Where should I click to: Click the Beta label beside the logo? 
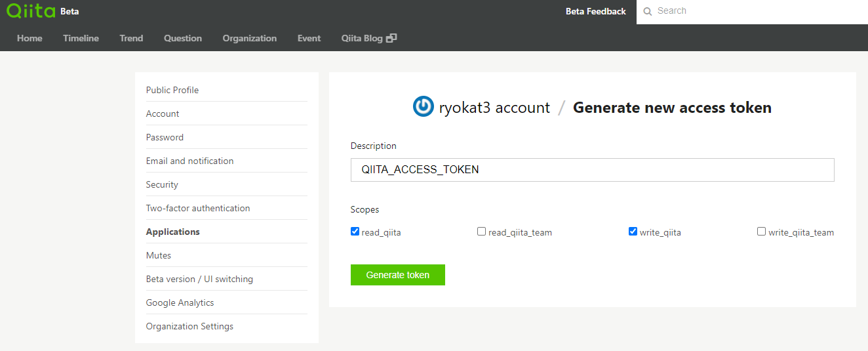(x=69, y=11)
